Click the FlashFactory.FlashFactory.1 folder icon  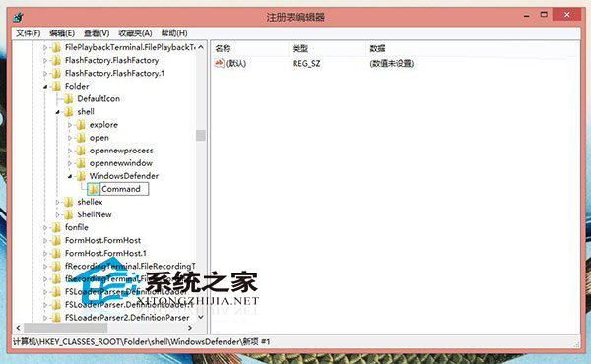[x=56, y=73]
